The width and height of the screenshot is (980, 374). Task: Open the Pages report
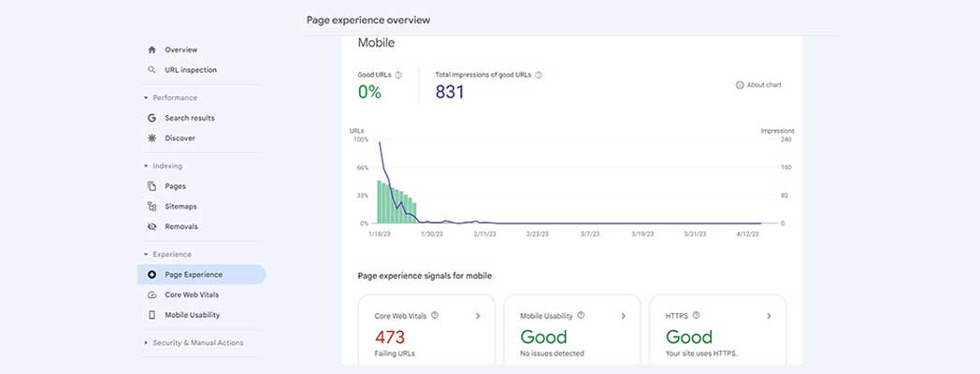tap(175, 186)
